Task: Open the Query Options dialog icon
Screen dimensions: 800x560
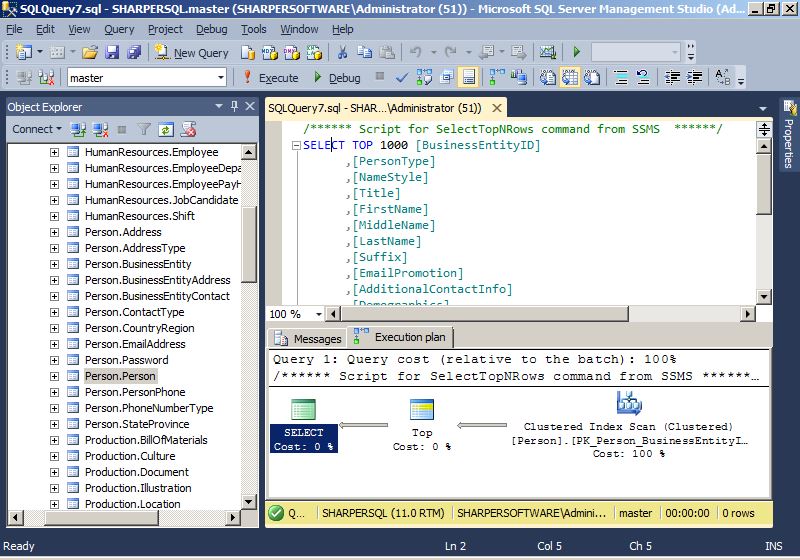Action: coord(447,78)
